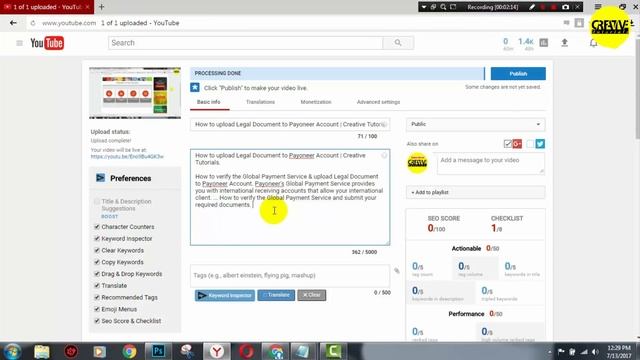
Task: Click the Publish button
Action: [518, 73]
